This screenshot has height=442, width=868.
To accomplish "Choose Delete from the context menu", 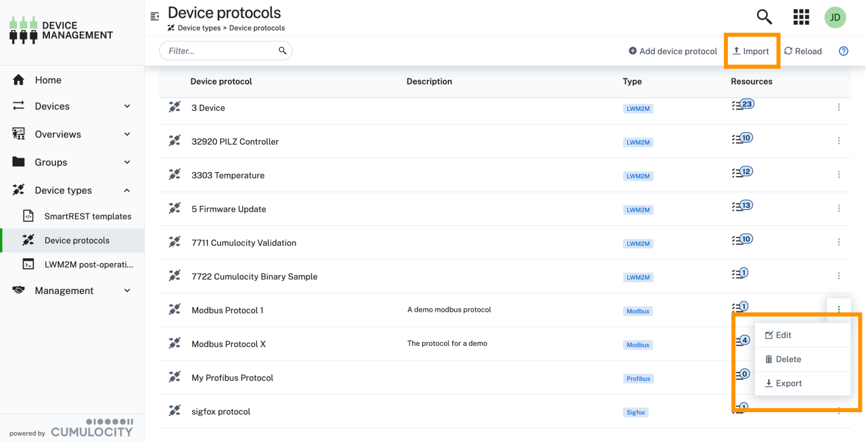I will pyautogui.click(x=788, y=359).
